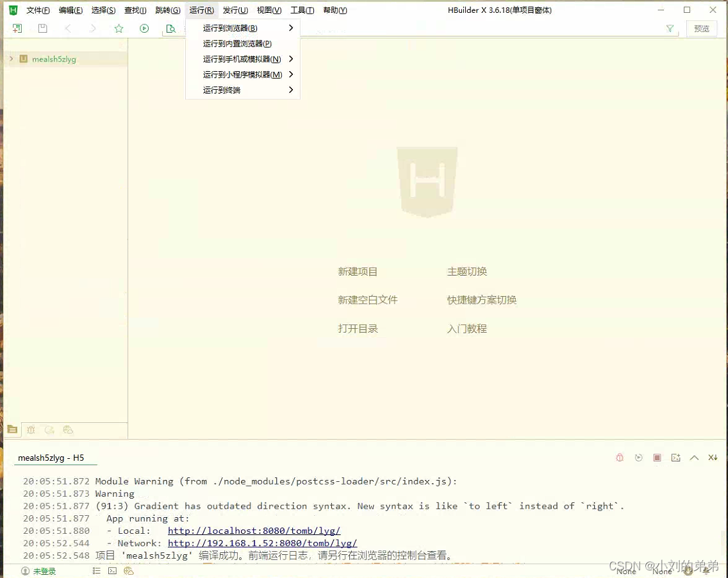
Task: Click the 新建空白文件 link
Action: (368, 300)
